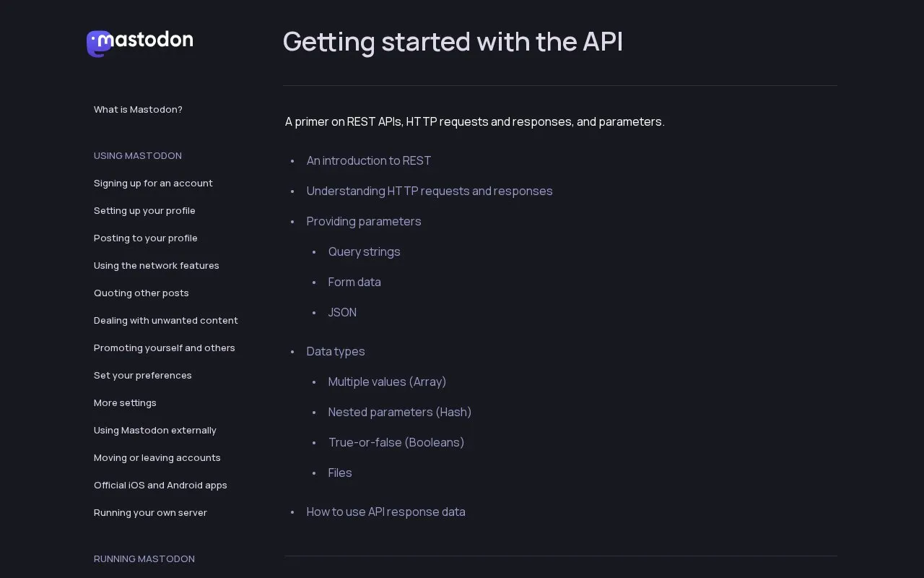The height and width of the screenshot is (578, 924).
Task: Open Posting to your profile page
Action: (x=146, y=238)
